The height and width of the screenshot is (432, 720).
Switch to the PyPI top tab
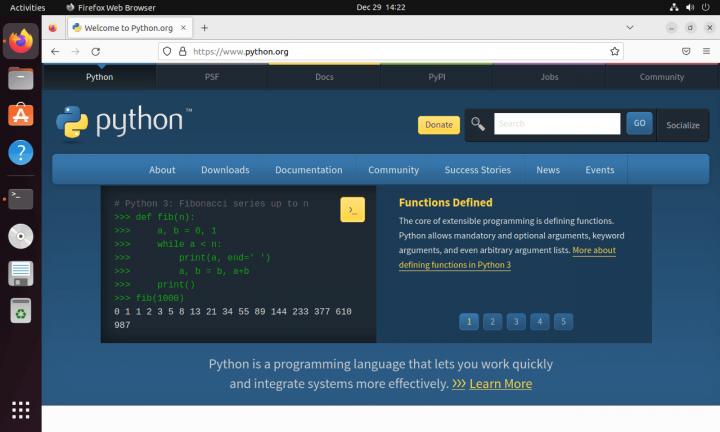pyautogui.click(x=437, y=76)
